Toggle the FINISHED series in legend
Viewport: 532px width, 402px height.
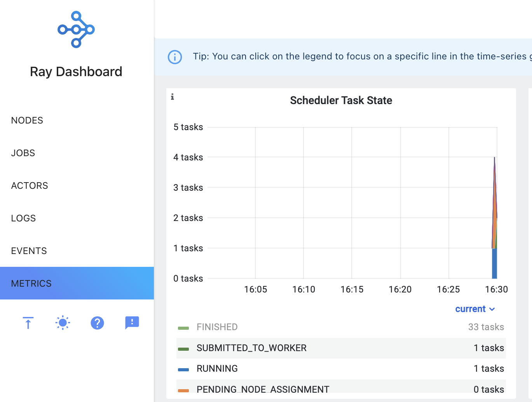pos(217,327)
